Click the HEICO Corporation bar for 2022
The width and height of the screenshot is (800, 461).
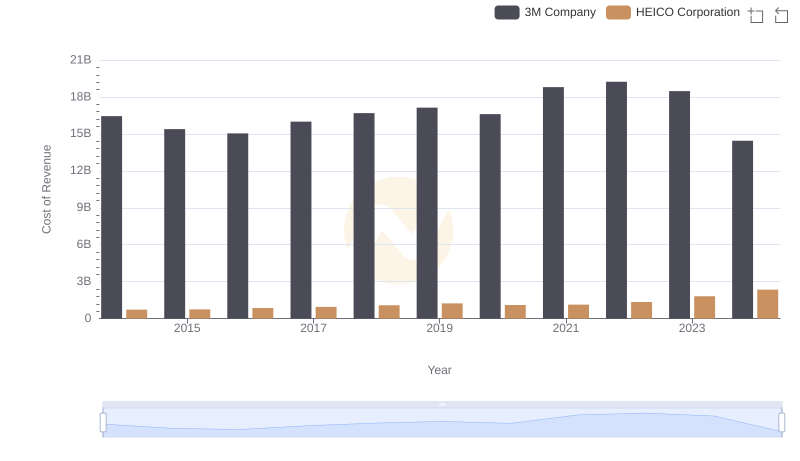point(641,310)
